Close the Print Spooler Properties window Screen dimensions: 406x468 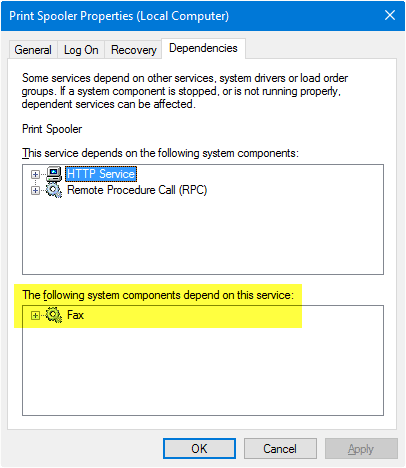[390, 15]
